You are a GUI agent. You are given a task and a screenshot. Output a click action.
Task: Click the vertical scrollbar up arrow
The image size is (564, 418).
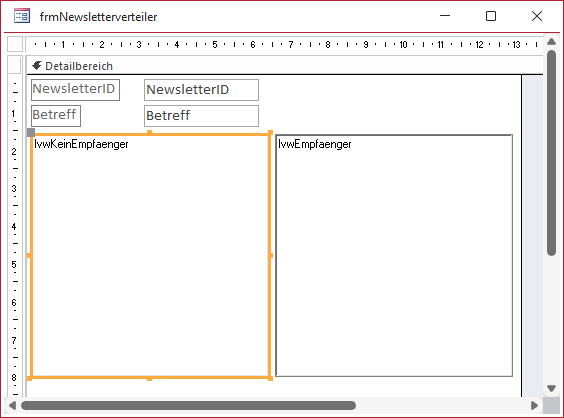point(551,42)
